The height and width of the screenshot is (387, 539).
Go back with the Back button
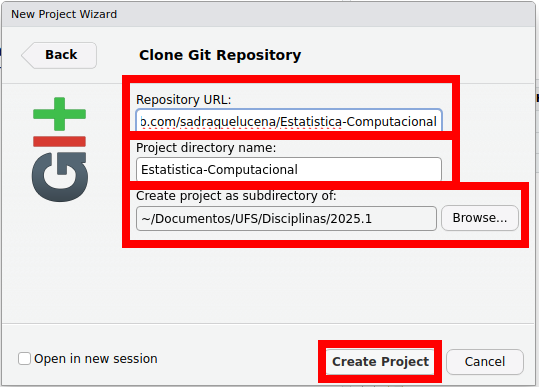tap(59, 55)
